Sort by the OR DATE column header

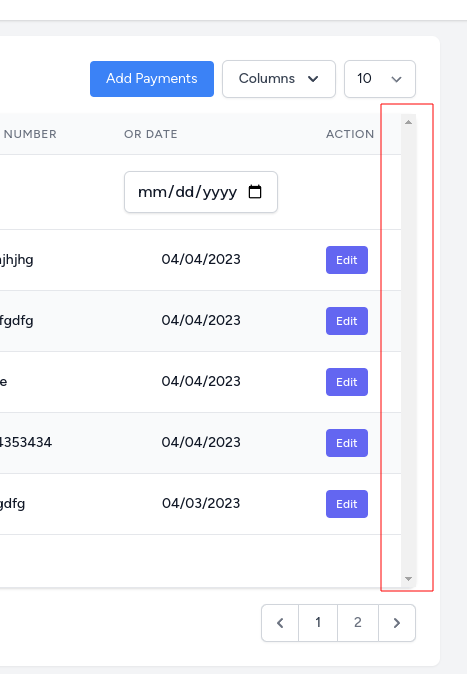[x=151, y=134]
